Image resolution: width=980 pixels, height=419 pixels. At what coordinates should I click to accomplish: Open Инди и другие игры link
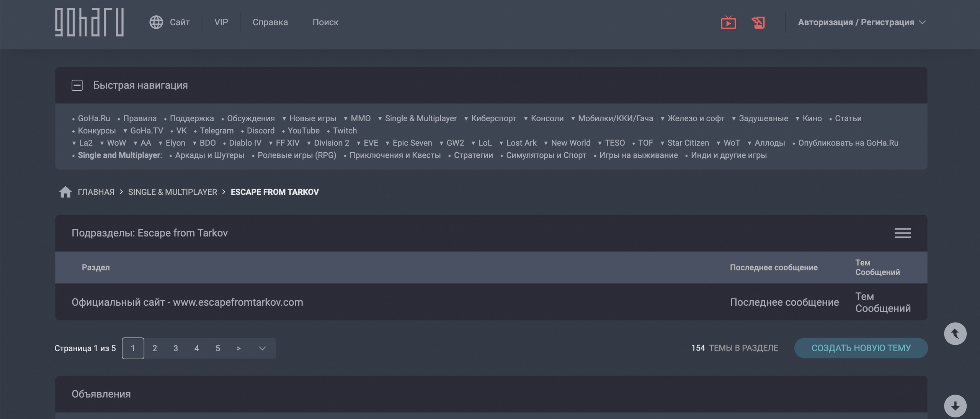tap(729, 155)
